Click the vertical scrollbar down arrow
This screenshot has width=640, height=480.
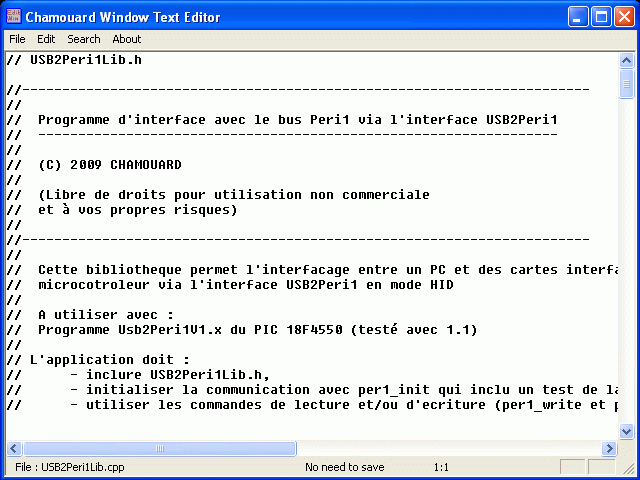(626, 431)
